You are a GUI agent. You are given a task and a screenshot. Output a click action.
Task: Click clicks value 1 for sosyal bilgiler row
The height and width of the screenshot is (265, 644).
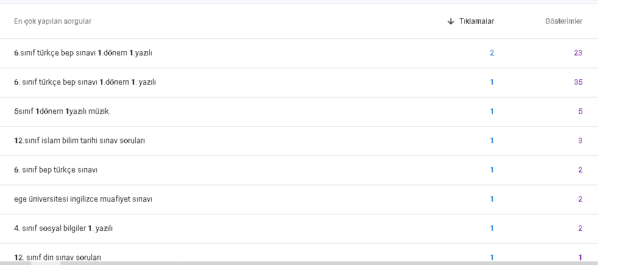pyautogui.click(x=492, y=228)
